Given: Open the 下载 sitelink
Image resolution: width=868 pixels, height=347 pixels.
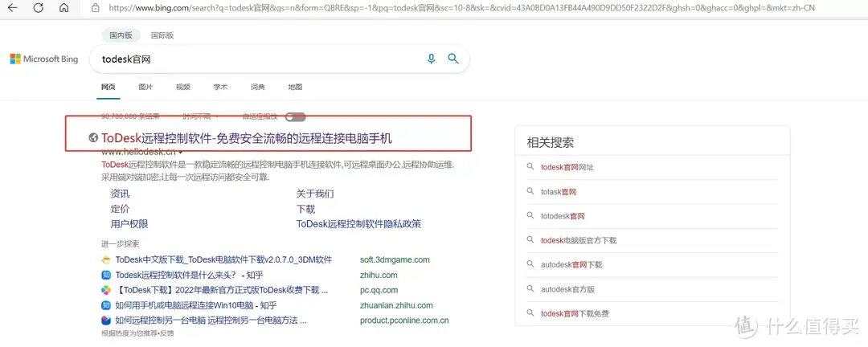Looking at the screenshot, I should 305,209.
